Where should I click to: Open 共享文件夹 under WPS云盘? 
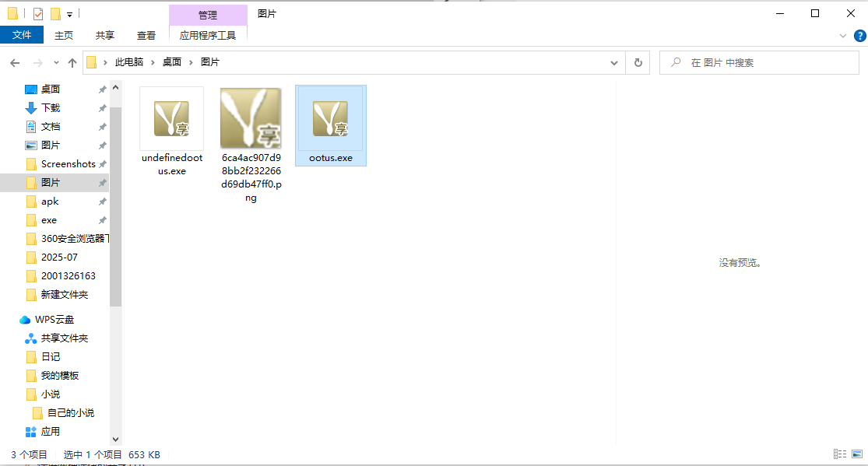click(x=64, y=338)
